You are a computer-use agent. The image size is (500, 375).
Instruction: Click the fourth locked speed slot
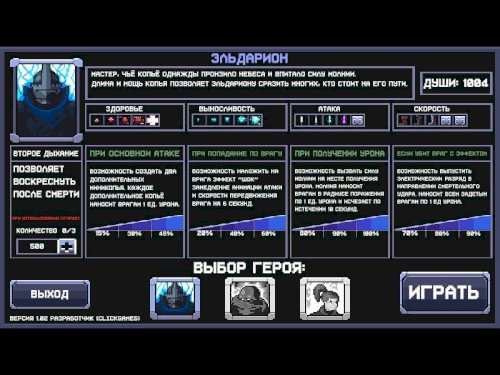click(446, 120)
